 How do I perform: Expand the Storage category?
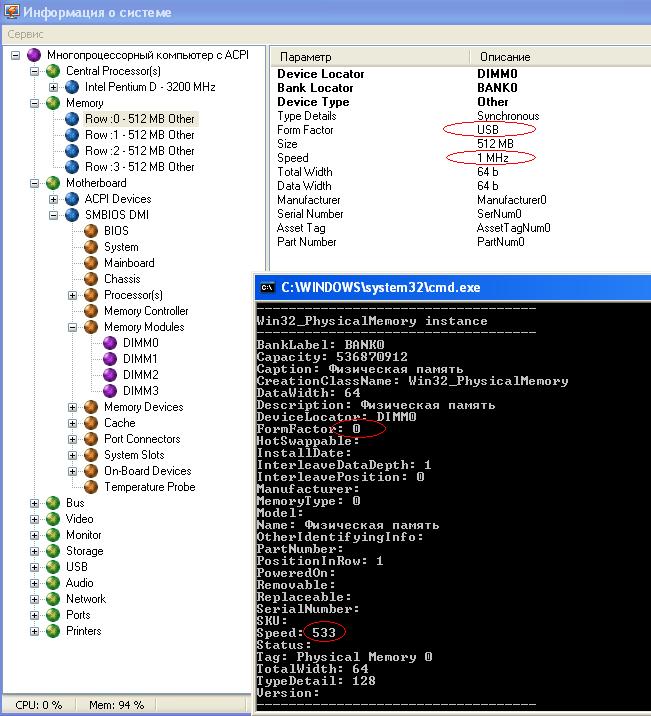[x=34, y=551]
